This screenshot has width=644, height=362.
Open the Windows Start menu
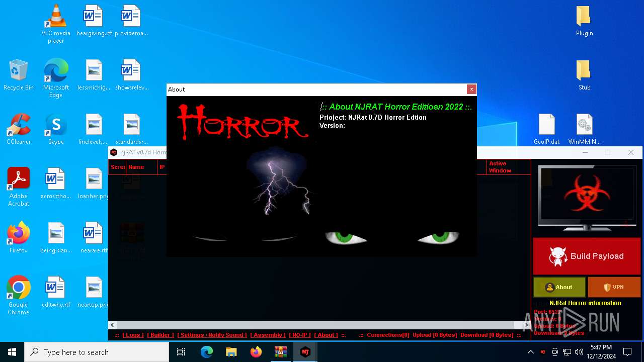(12, 352)
